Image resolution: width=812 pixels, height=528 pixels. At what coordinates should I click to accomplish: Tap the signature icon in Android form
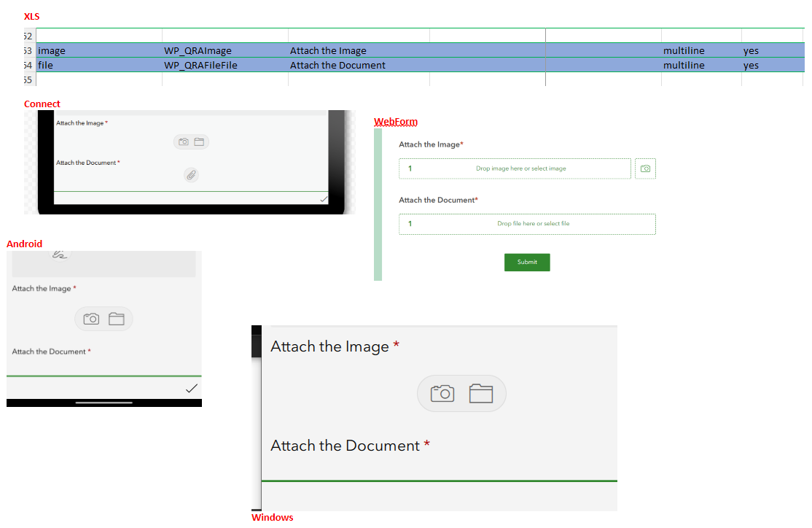click(60, 255)
